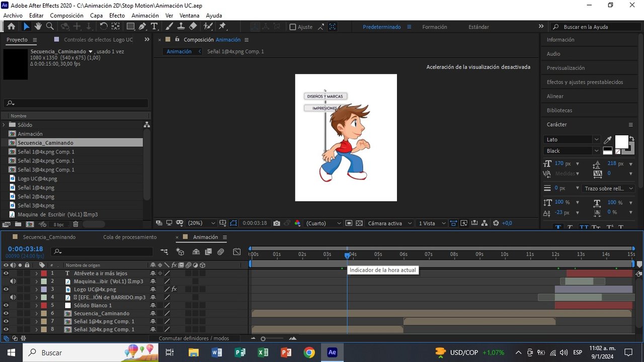This screenshot has width=644, height=362.
Task: Hide the Señal 1@4x.png Comp. 1 layer
Action: (6, 322)
